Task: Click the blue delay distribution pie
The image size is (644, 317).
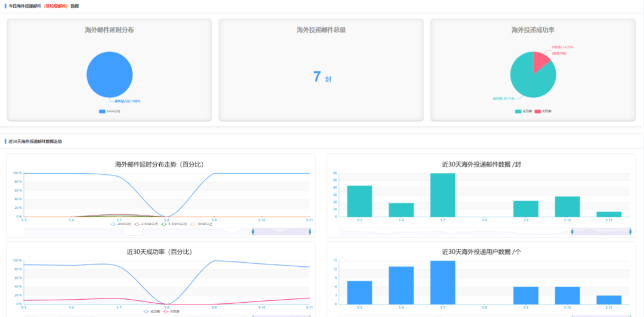Action: 110,75
